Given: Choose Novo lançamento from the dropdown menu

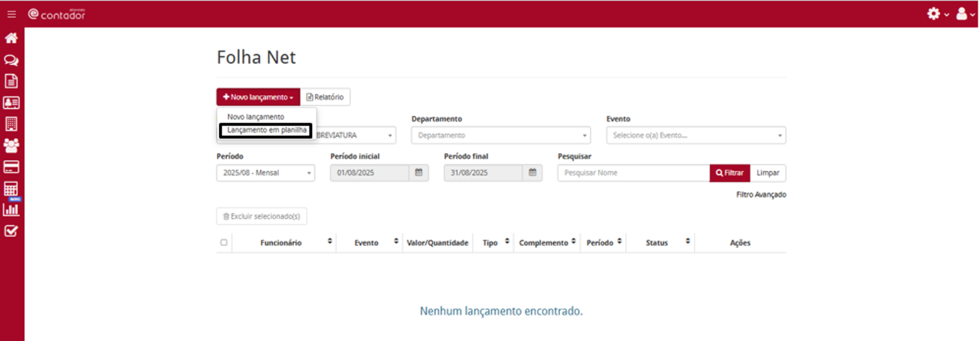Looking at the screenshot, I should tap(256, 117).
